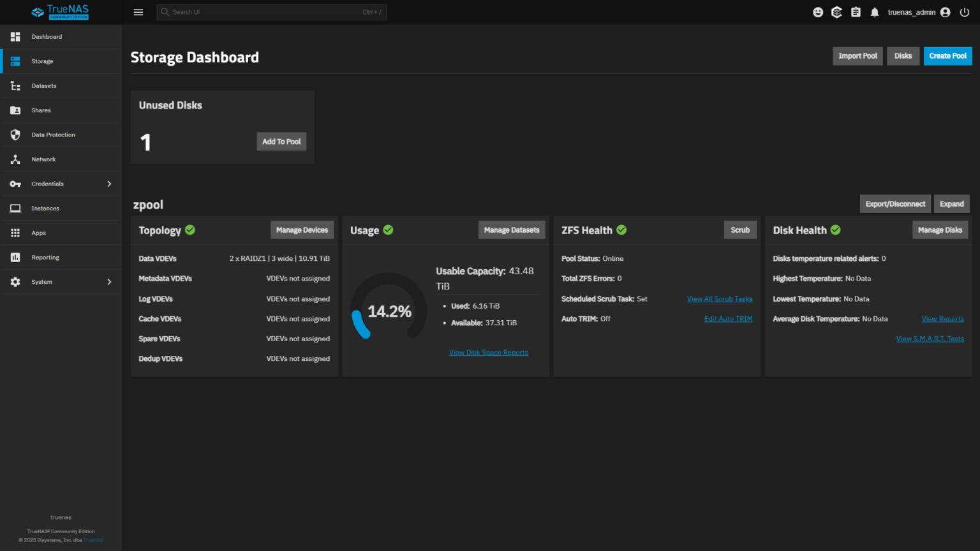
Task: Click the 14.2% usage gauge
Action: (x=388, y=311)
